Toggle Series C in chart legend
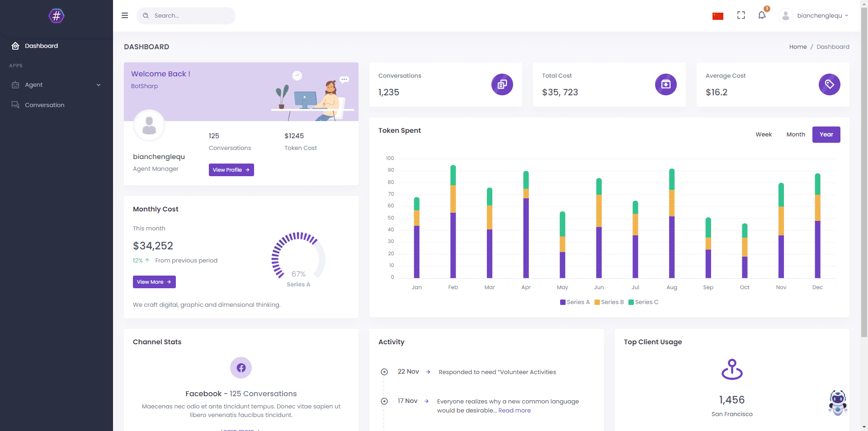 click(643, 302)
